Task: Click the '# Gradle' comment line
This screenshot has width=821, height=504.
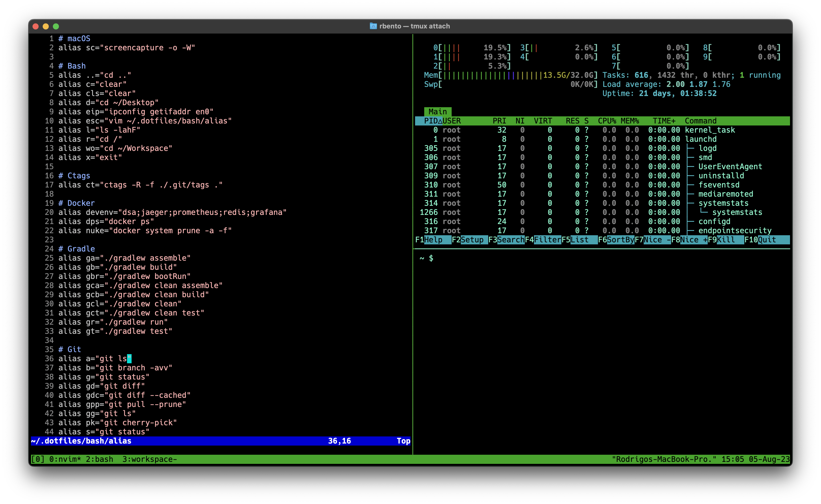Action: click(x=76, y=249)
